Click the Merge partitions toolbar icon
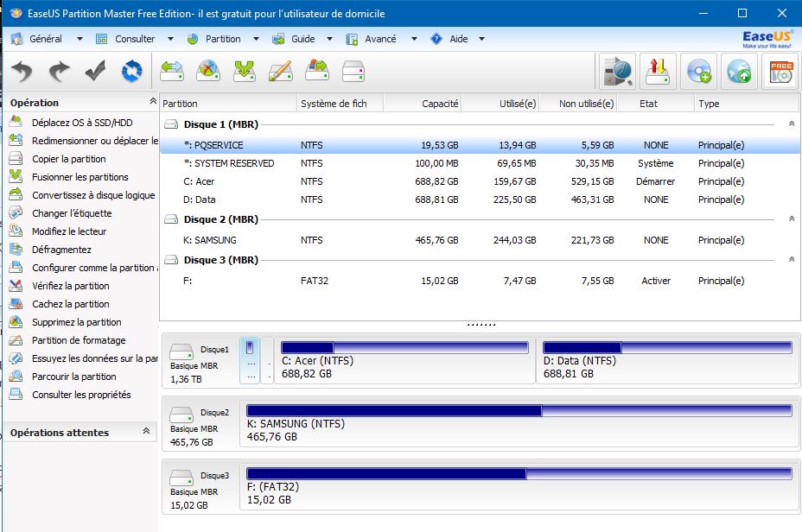Screen dimensions: 802x532 pyautogui.click(x=245, y=71)
